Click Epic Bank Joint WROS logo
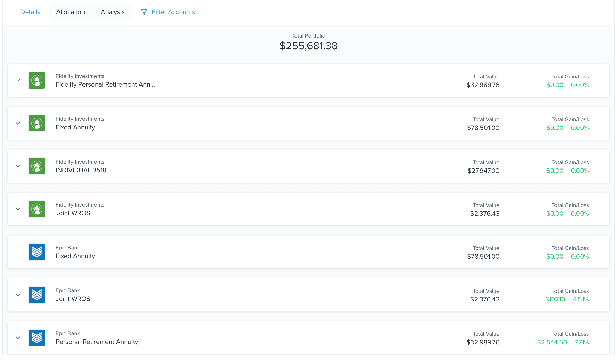This screenshot has height=364, width=616. [x=37, y=295]
